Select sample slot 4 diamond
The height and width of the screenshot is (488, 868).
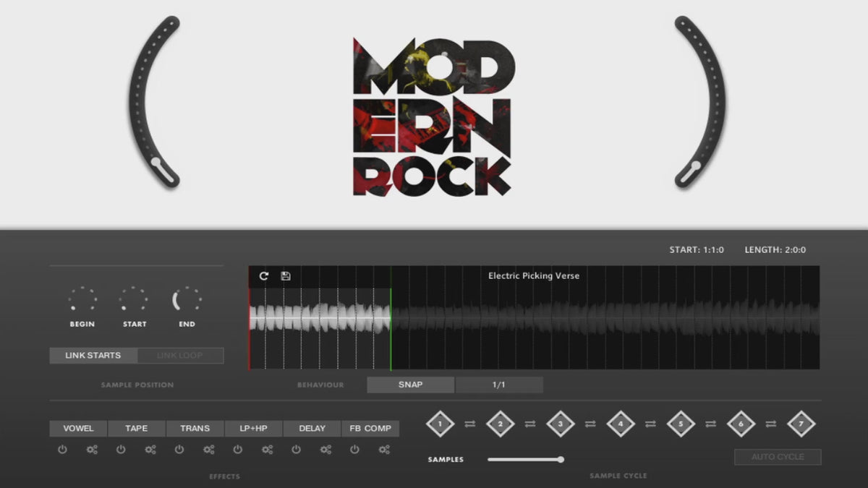click(620, 424)
